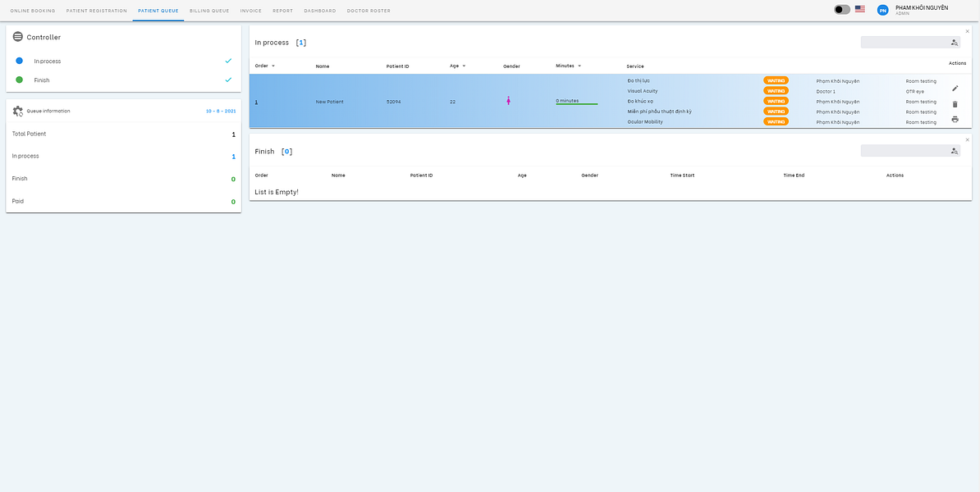Click the patient search icon in the In process panel
This screenshot has height=492, width=980.
click(955, 43)
